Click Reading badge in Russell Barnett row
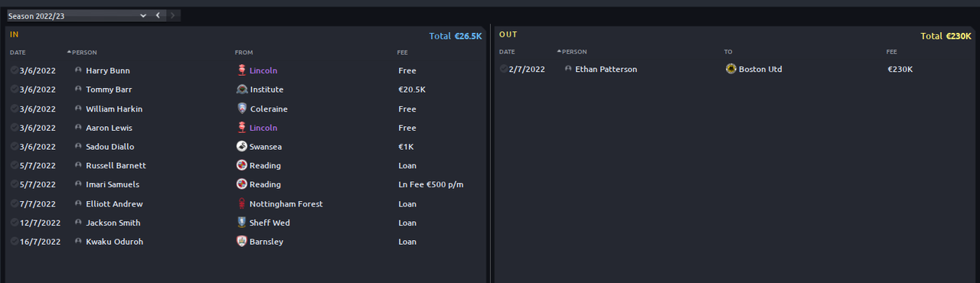 pos(242,165)
